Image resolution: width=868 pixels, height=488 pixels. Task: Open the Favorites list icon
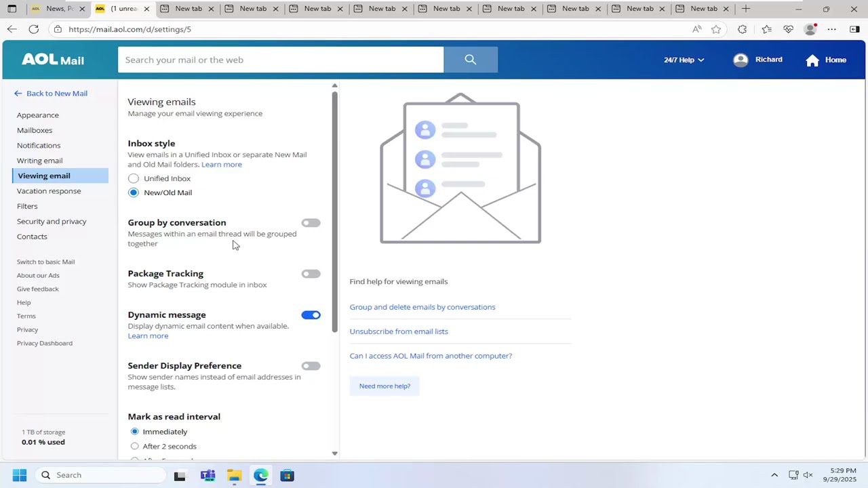(x=766, y=29)
